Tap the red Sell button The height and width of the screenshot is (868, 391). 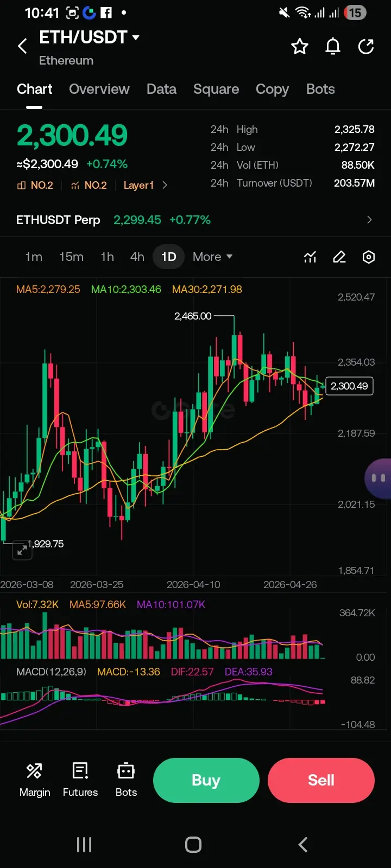(321, 780)
